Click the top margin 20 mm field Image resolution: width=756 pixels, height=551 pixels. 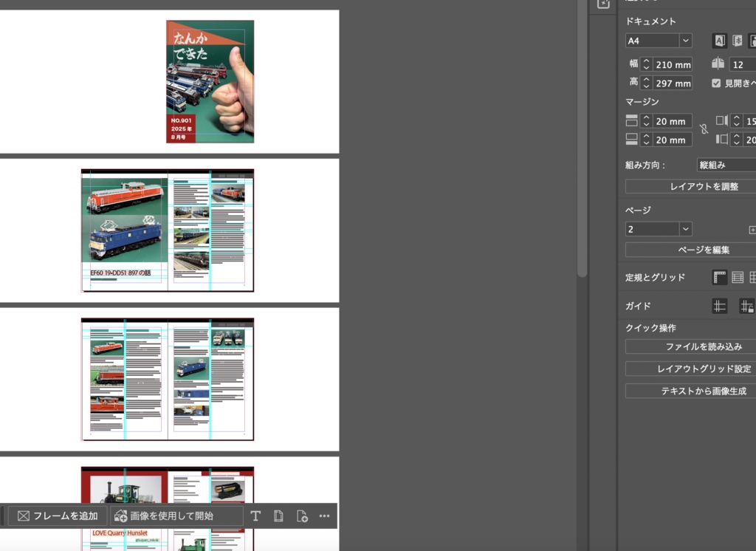click(673, 120)
